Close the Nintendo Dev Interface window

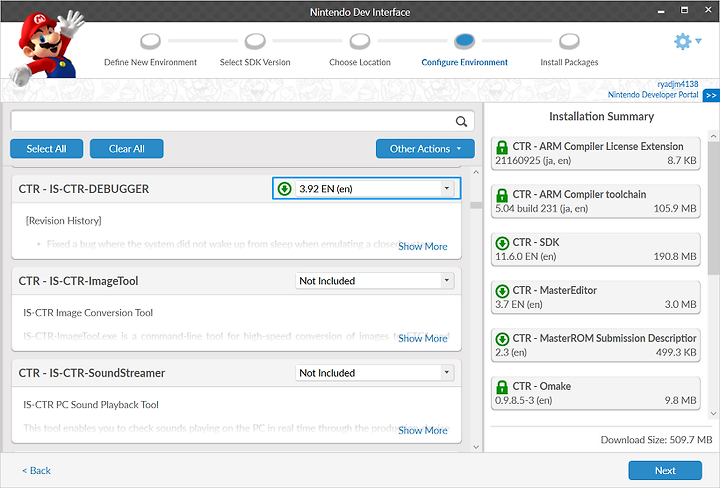coord(708,10)
